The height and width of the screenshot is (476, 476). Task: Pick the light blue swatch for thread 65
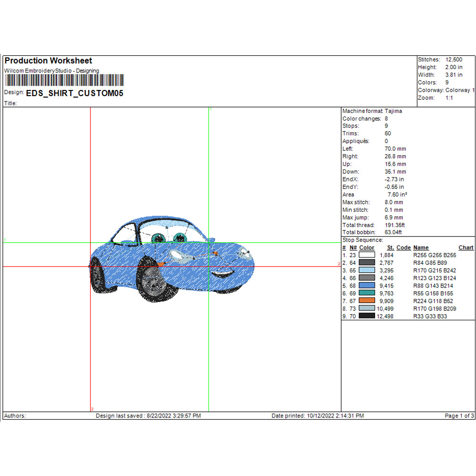(x=367, y=270)
